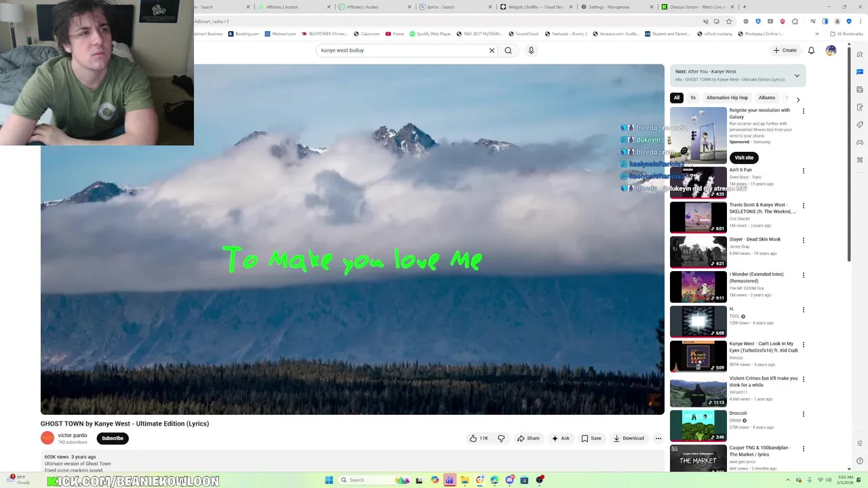Open options menu for Dead Skin Mask
Viewport: 868px width, 488px height.
tap(804, 240)
